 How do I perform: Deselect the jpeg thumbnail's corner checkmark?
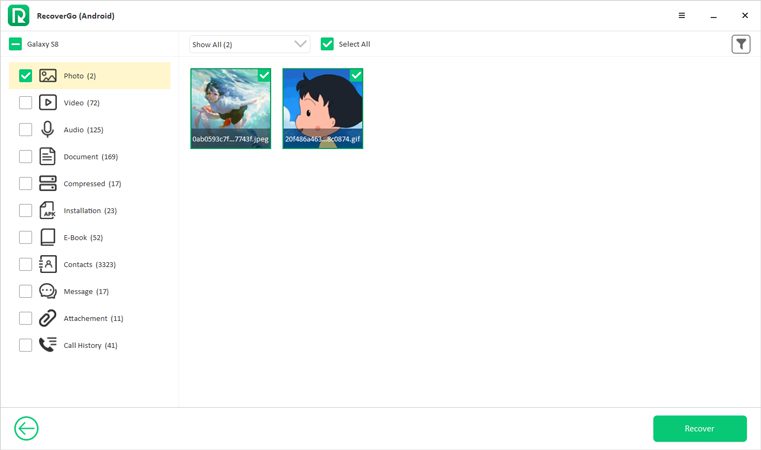click(264, 75)
